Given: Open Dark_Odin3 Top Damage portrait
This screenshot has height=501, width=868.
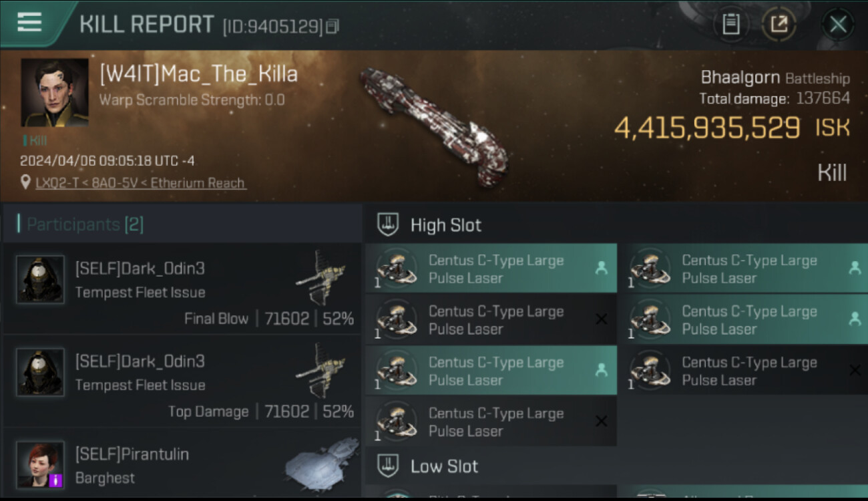Looking at the screenshot, I should click(x=40, y=372).
